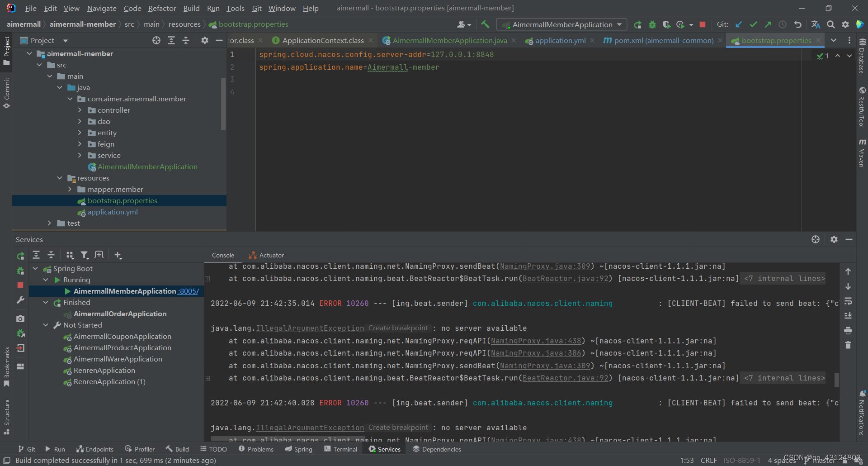Click Project tree scrollbar thumb
The height and width of the screenshot is (466, 868).
[x=223, y=104]
